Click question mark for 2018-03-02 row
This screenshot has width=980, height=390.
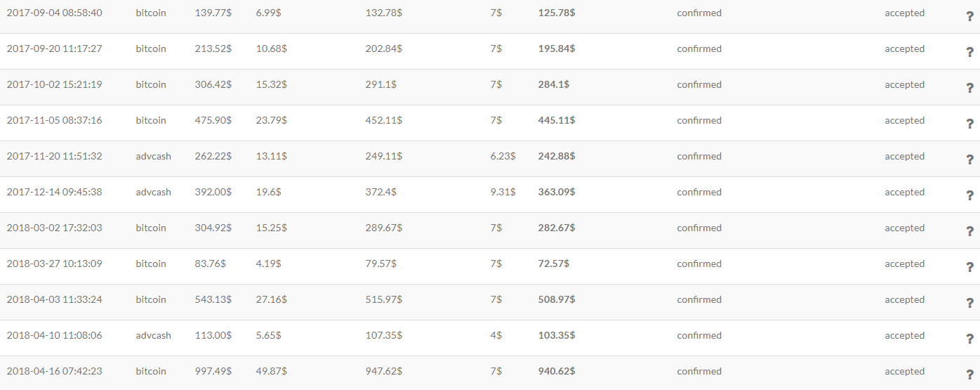click(969, 231)
